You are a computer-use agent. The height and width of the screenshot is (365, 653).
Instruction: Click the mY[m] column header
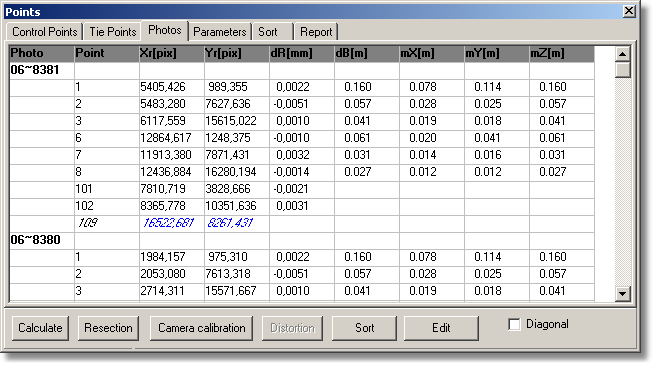[496, 53]
